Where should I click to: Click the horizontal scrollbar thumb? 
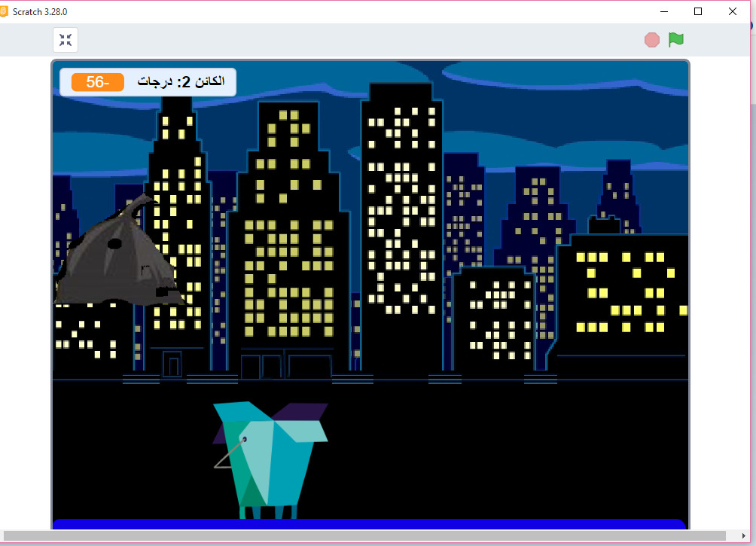364,536
